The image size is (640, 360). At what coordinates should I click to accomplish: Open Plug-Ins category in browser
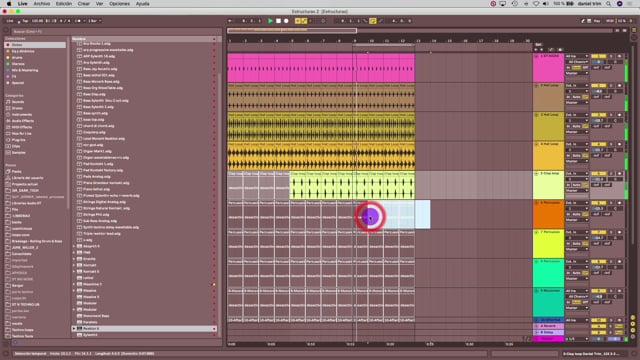18,140
